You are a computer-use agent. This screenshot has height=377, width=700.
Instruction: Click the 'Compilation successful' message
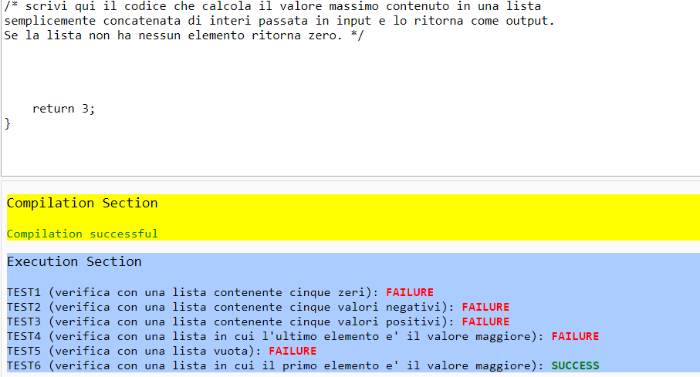(82, 234)
